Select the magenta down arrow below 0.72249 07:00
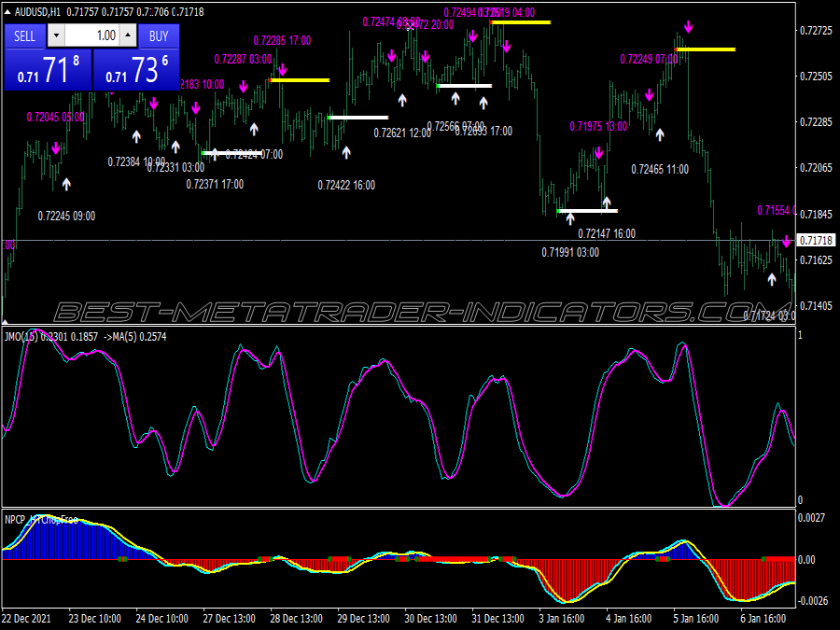This screenshot has height=630, width=840. pyautogui.click(x=650, y=95)
